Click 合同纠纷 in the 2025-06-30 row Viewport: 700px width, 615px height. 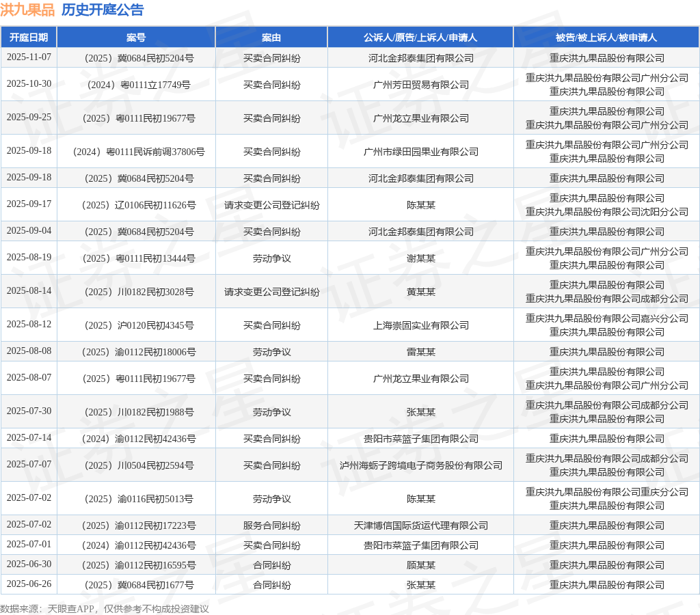[271, 566]
